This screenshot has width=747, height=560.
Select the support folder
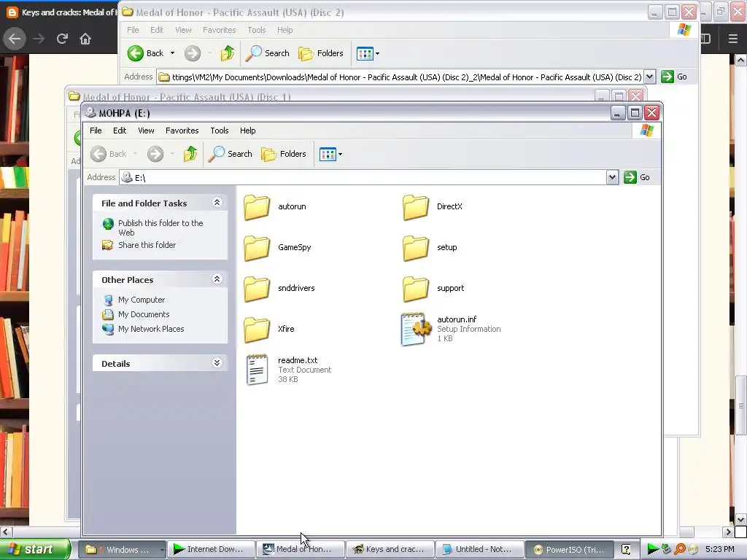[433, 289]
